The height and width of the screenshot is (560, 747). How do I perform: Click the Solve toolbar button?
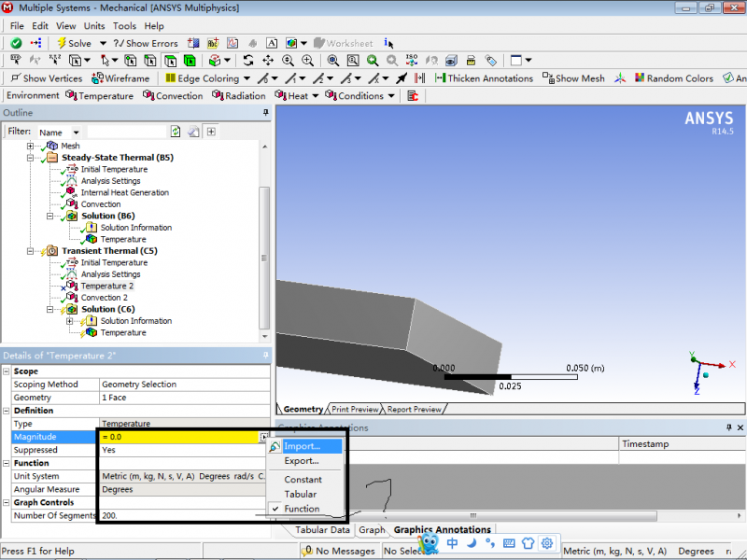74,43
